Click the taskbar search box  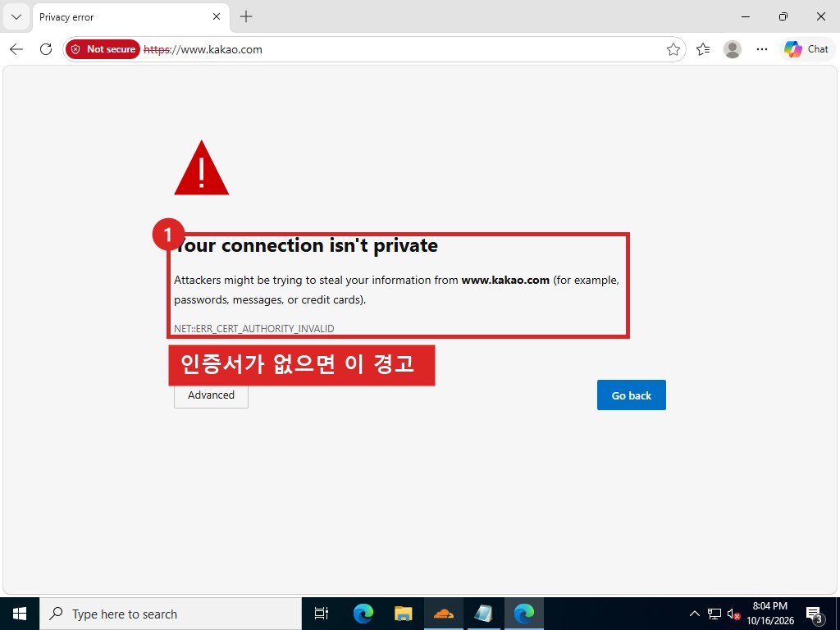171,614
